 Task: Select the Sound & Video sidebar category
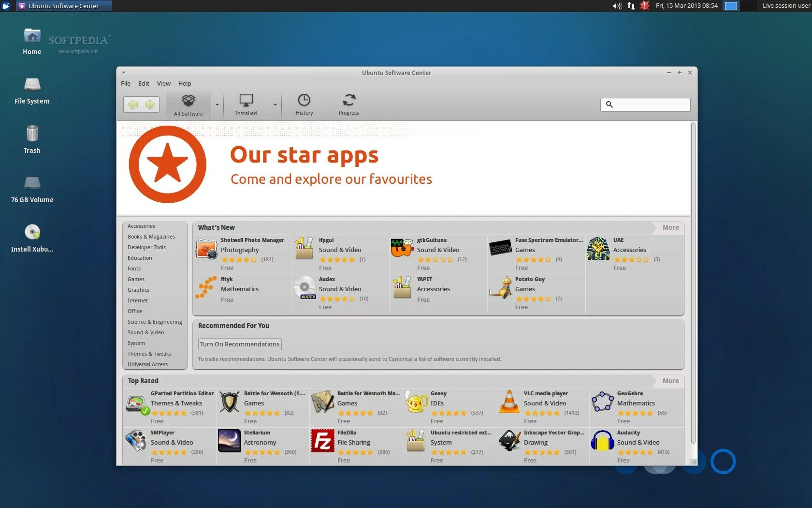click(x=145, y=332)
